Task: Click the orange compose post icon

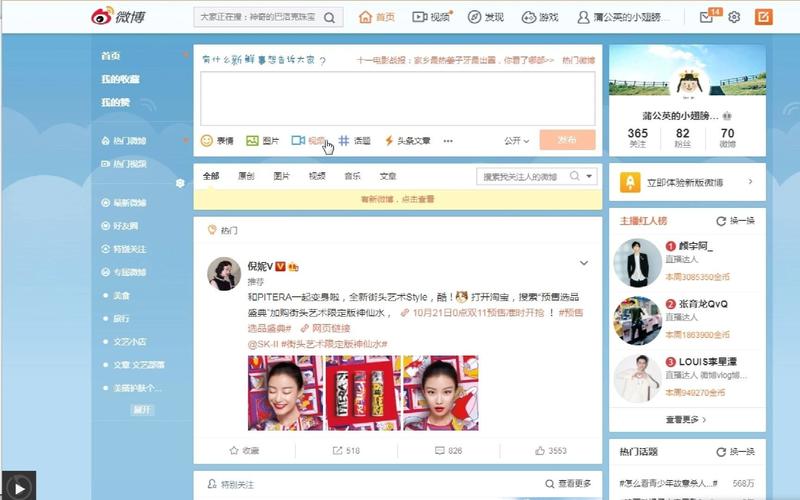Action: 763,17
